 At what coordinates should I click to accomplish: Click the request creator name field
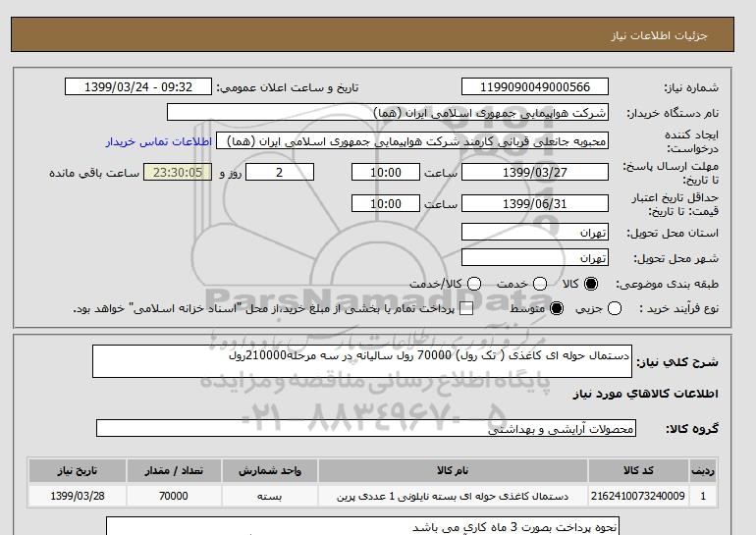412,140
